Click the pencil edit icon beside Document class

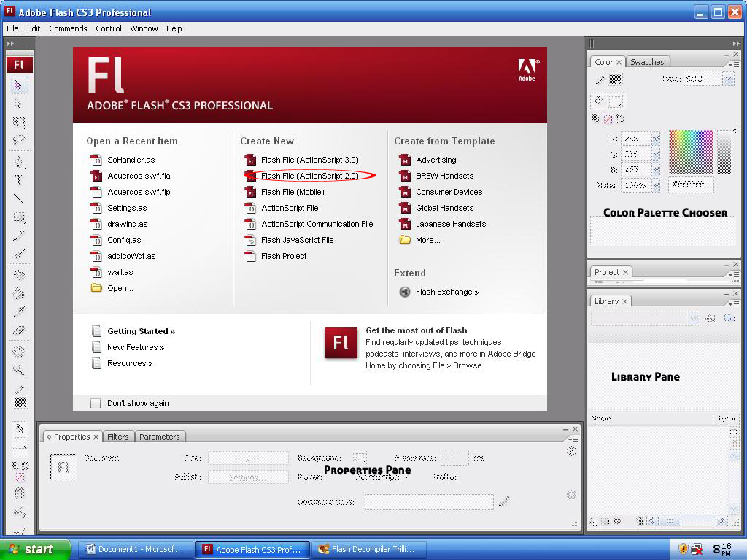(x=504, y=501)
